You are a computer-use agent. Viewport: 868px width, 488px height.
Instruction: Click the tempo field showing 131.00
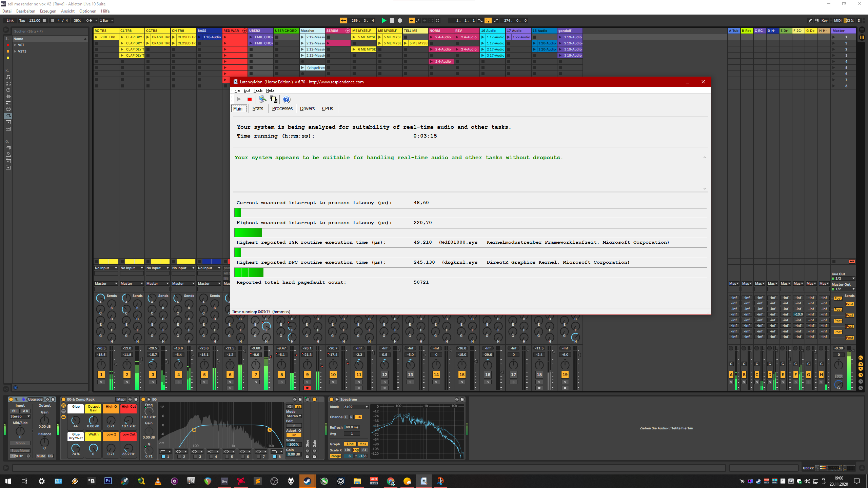[x=35, y=21]
